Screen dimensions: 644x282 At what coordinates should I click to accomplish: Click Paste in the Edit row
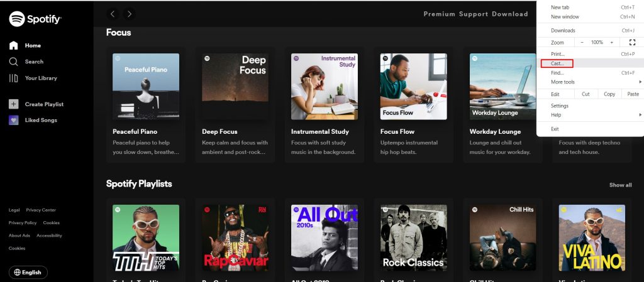tap(633, 94)
